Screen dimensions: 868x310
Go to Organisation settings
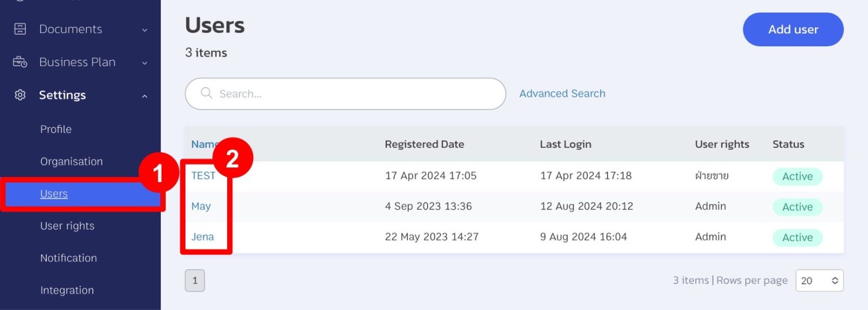[x=71, y=161]
